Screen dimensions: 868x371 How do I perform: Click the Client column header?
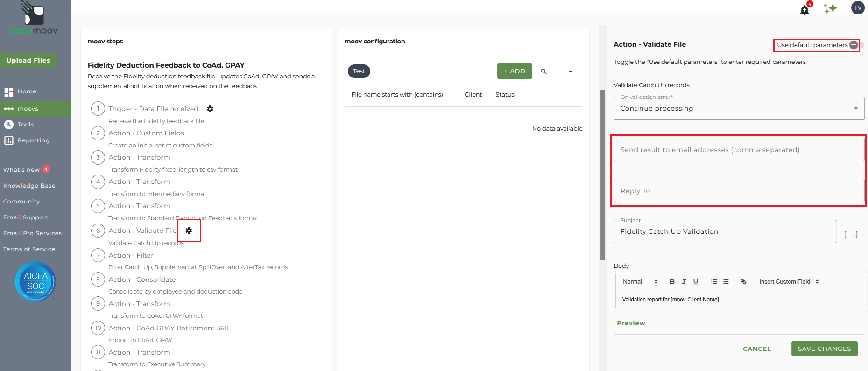(473, 95)
